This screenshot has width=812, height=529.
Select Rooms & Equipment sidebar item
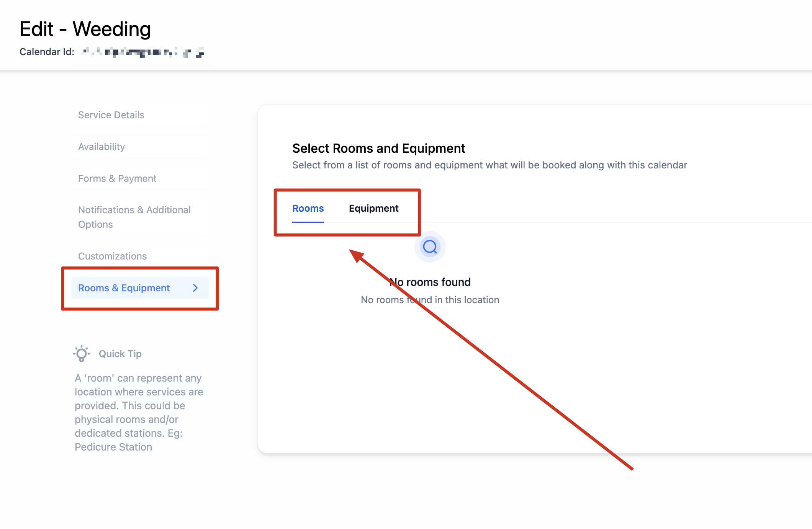tap(124, 288)
